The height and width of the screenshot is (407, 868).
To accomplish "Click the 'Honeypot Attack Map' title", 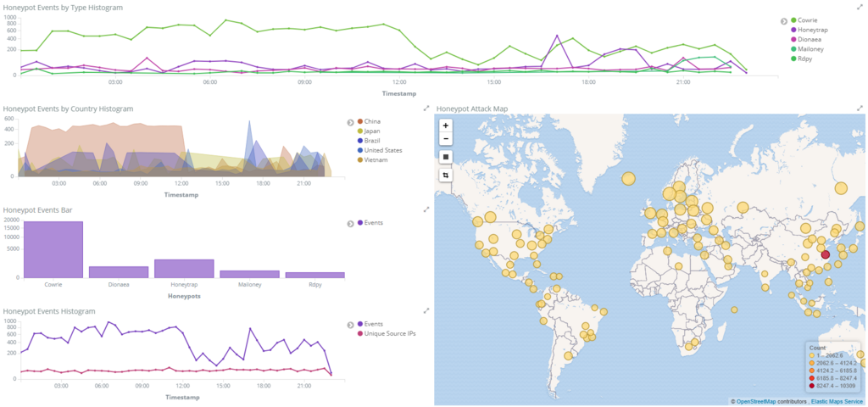I will (x=471, y=109).
